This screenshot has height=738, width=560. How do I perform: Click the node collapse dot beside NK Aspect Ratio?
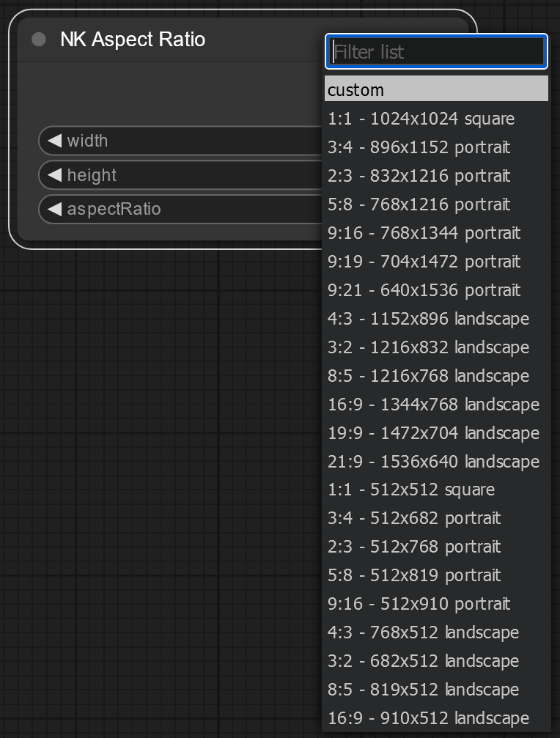[39, 40]
